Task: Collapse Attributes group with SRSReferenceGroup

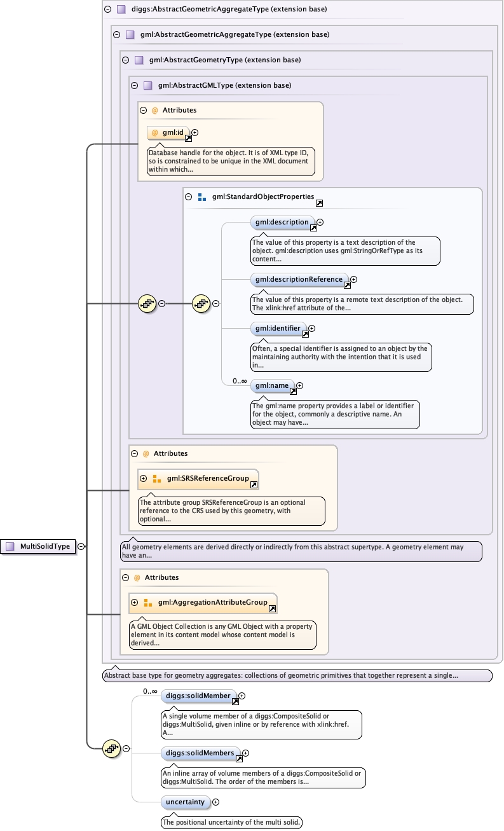Action: coord(135,453)
